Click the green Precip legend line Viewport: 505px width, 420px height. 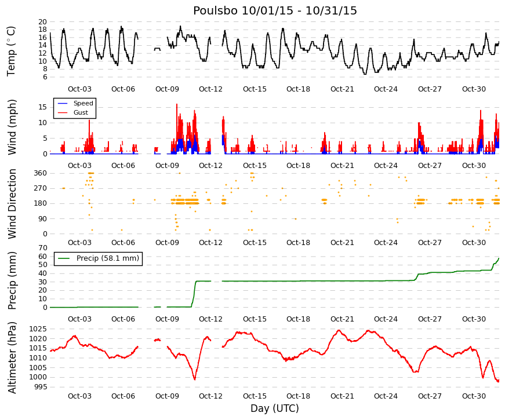pyautogui.click(x=63, y=258)
